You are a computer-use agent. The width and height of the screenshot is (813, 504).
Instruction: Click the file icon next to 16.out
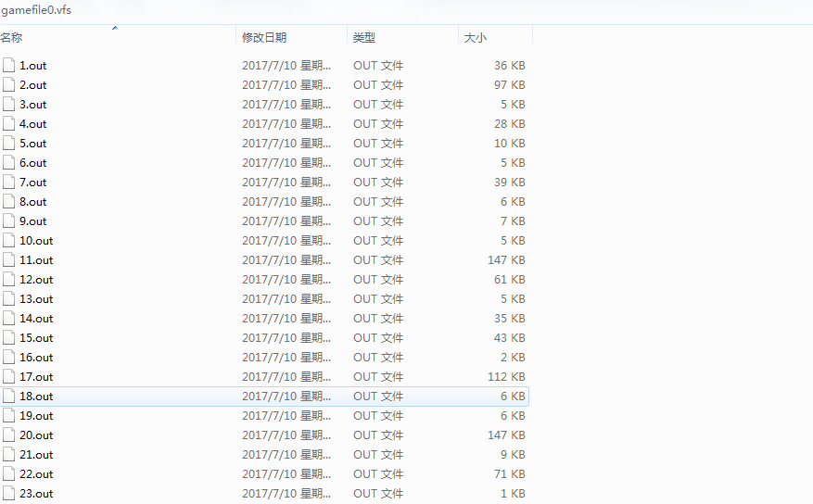(8, 358)
